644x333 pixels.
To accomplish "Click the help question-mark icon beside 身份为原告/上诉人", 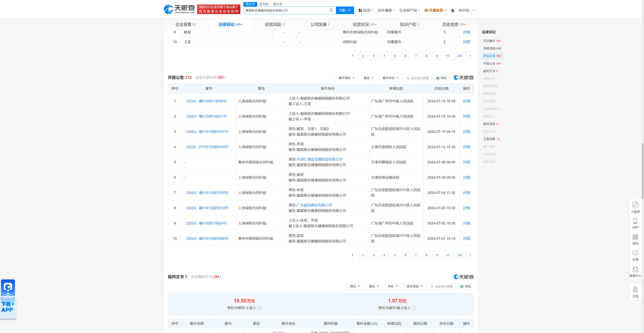I will [x=259, y=308].
